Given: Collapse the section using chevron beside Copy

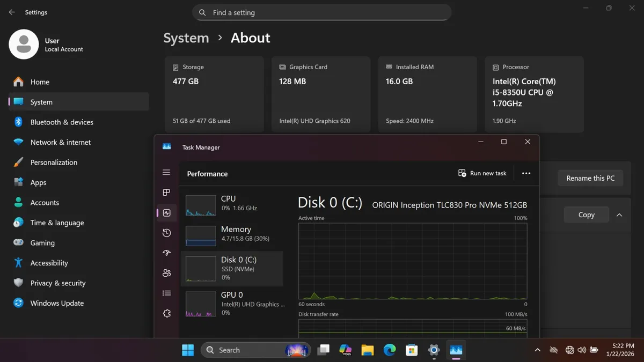Looking at the screenshot, I should pyautogui.click(x=619, y=215).
